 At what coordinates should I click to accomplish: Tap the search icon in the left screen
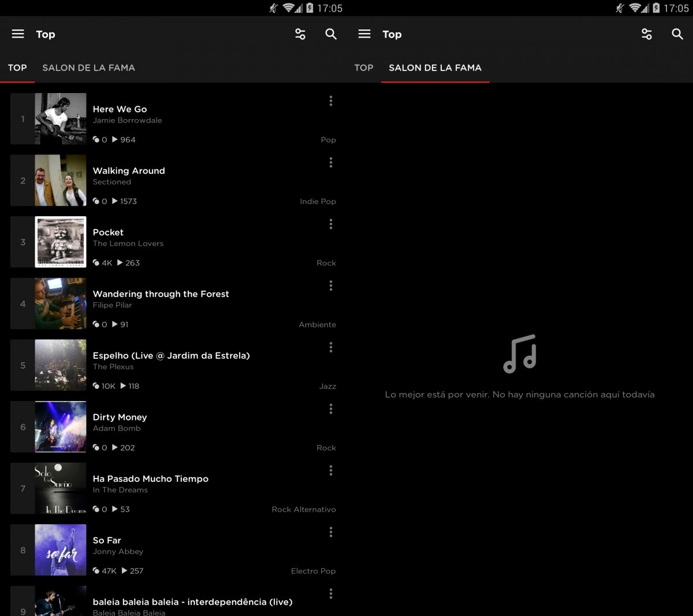click(x=331, y=34)
